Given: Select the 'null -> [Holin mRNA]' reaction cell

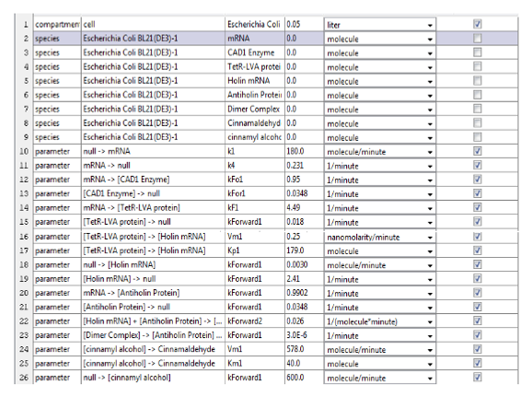Looking at the screenshot, I should pos(153,264).
